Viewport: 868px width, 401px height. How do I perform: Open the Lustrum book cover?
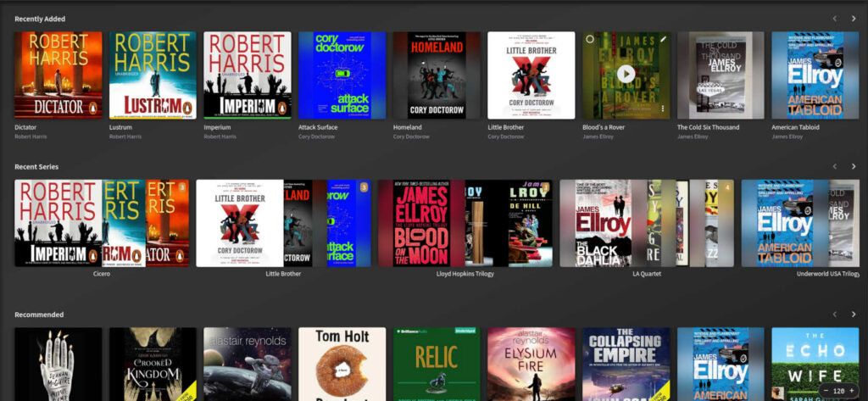click(x=153, y=75)
